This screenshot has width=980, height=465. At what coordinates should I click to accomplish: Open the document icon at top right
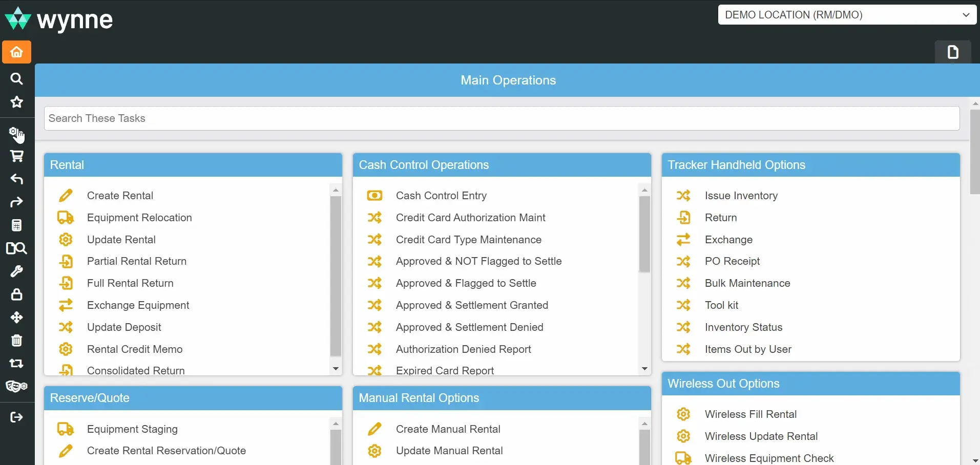click(953, 52)
